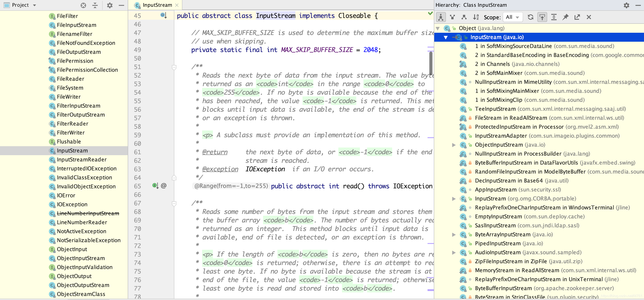This screenshot has height=300, width=644.
Task: Select EmptyInputStream in the hierarchy
Action: pyautogui.click(x=539, y=216)
